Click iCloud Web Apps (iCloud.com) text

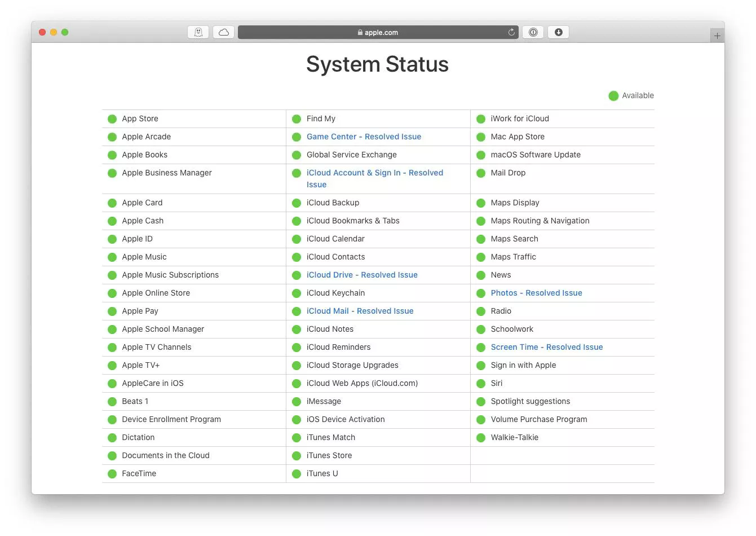362,383
